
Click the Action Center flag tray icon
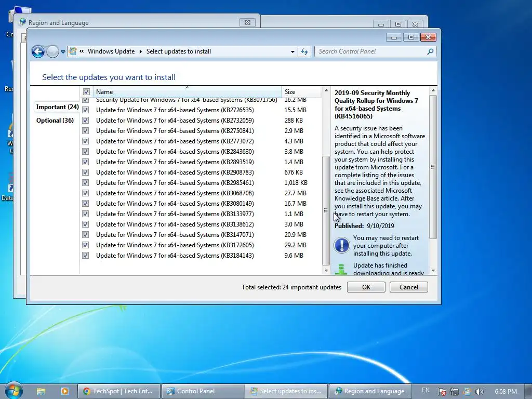(442, 392)
